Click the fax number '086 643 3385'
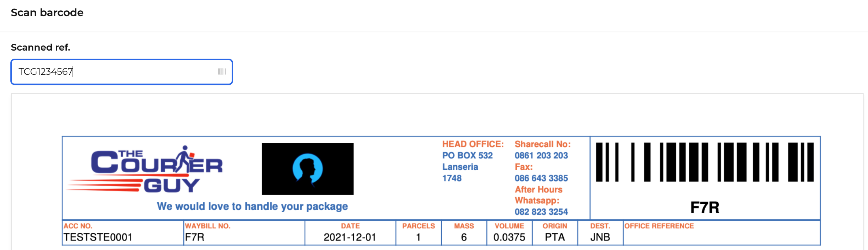Image resolution: width=868 pixels, height=250 pixels. 541,178
